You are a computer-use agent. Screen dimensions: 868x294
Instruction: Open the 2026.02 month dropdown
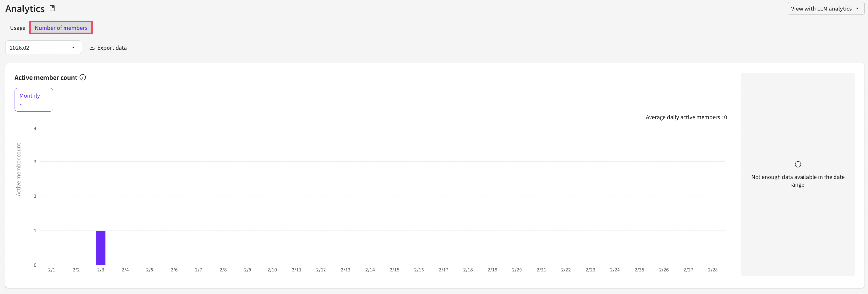click(43, 47)
